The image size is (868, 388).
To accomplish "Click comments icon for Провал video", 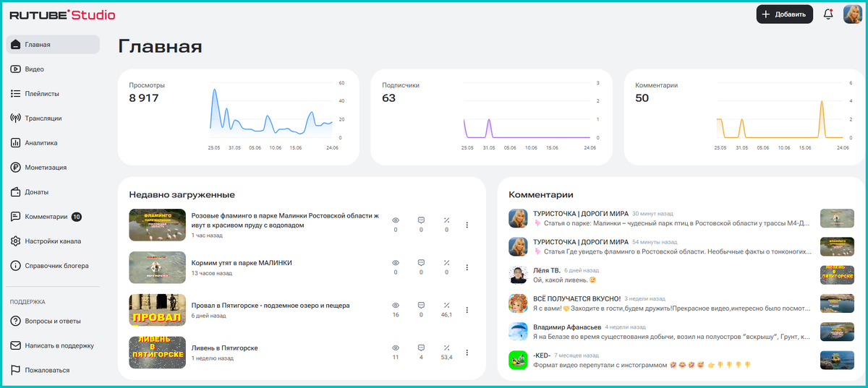I will tap(421, 306).
